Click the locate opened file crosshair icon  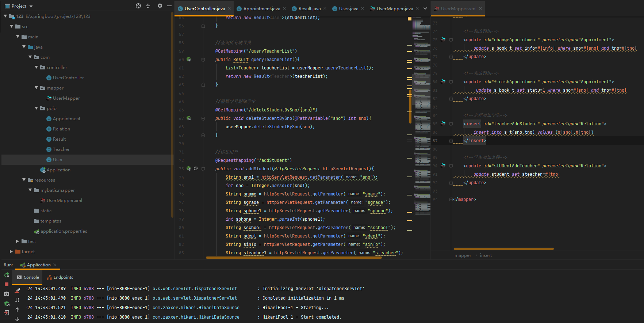coord(138,6)
